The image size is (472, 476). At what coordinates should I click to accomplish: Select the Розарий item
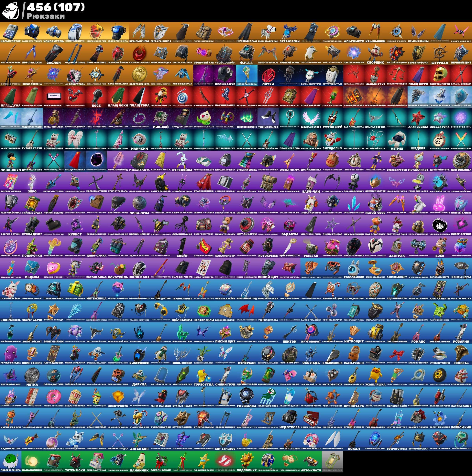point(461,333)
